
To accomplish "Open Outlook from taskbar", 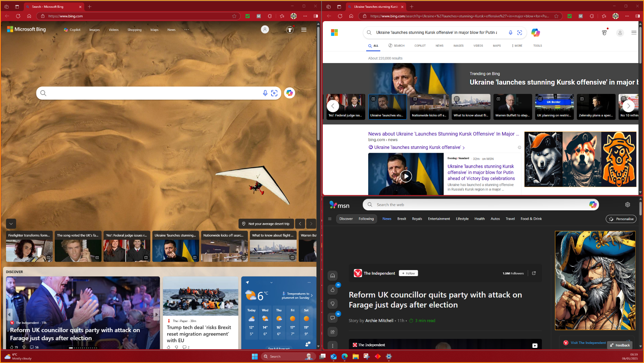I will [333, 356].
